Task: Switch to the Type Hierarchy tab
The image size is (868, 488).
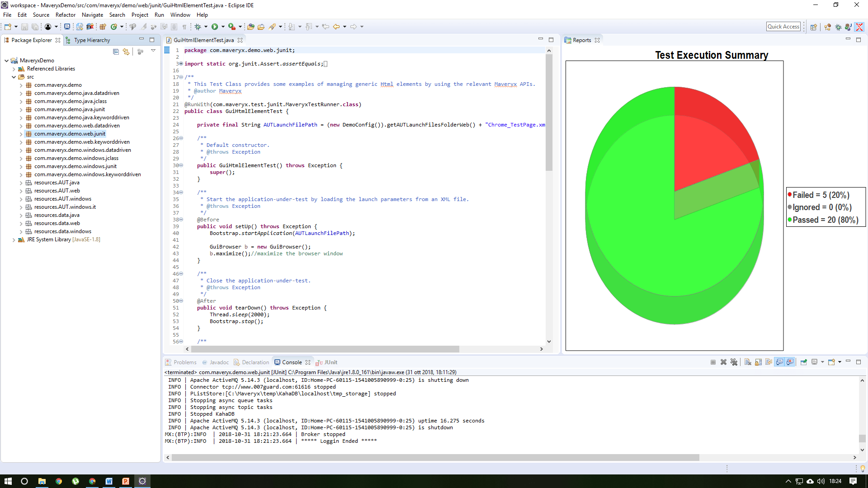Action: coord(92,40)
